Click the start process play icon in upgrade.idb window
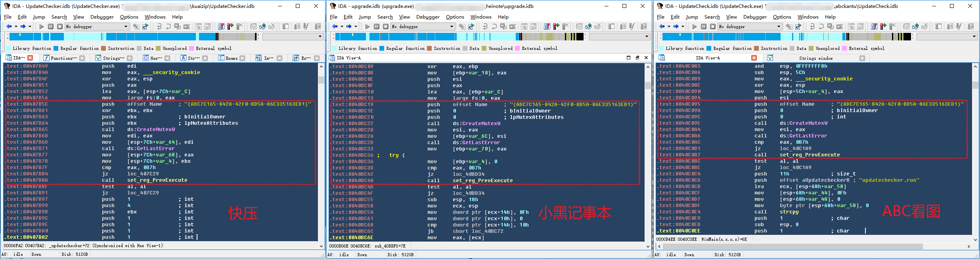 (x=367, y=27)
